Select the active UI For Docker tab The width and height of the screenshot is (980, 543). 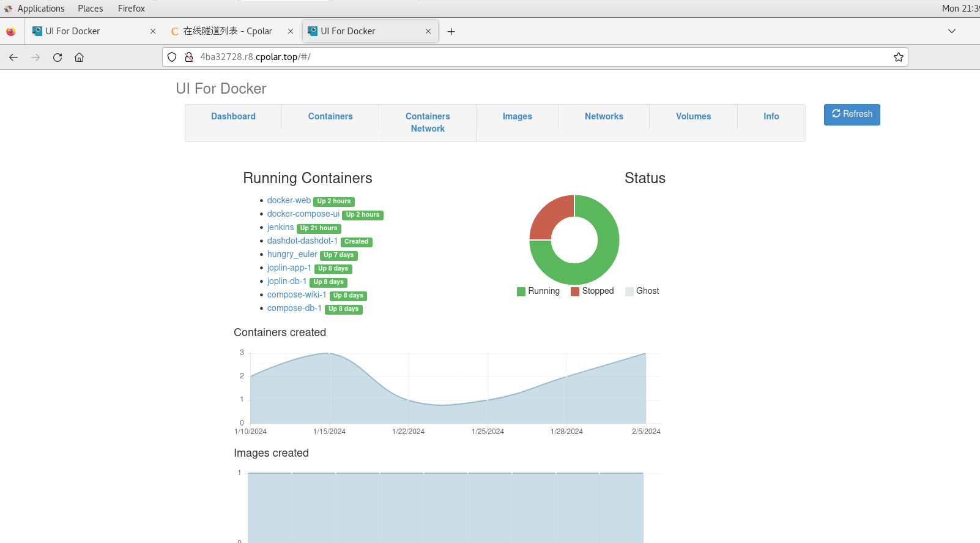[x=370, y=31]
